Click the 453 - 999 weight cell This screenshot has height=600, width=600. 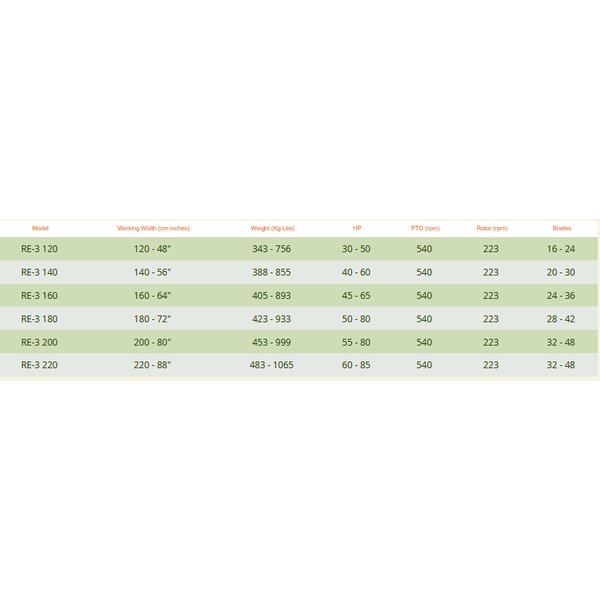271,342
